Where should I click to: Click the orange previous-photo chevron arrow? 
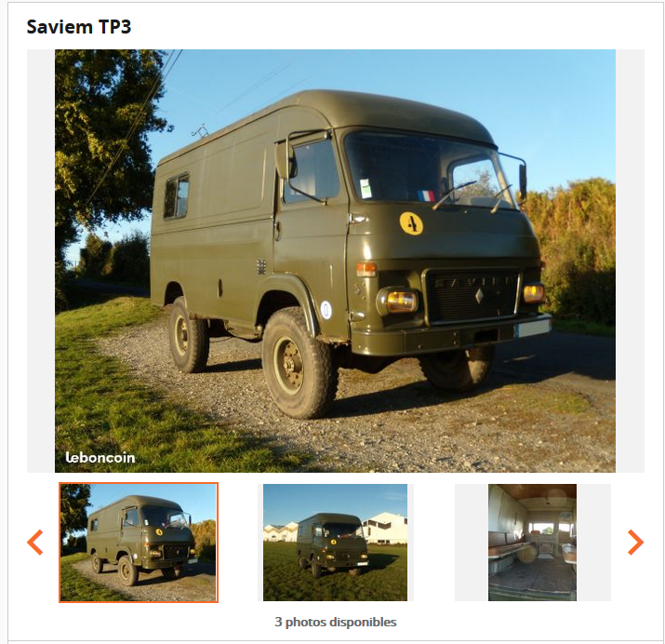pyautogui.click(x=35, y=542)
